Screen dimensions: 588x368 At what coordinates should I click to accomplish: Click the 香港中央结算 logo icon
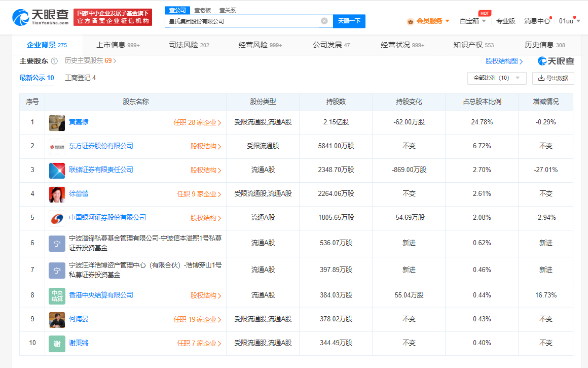(x=57, y=296)
